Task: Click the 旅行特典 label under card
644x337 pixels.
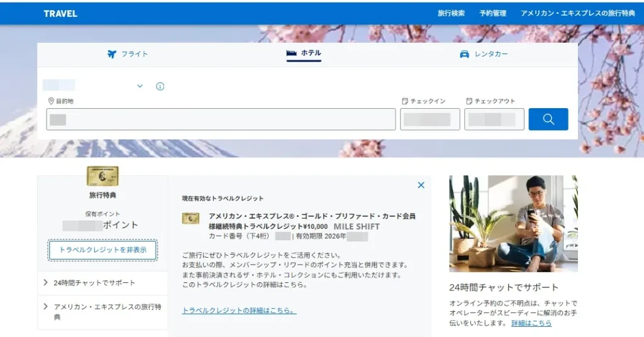Action: [103, 195]
